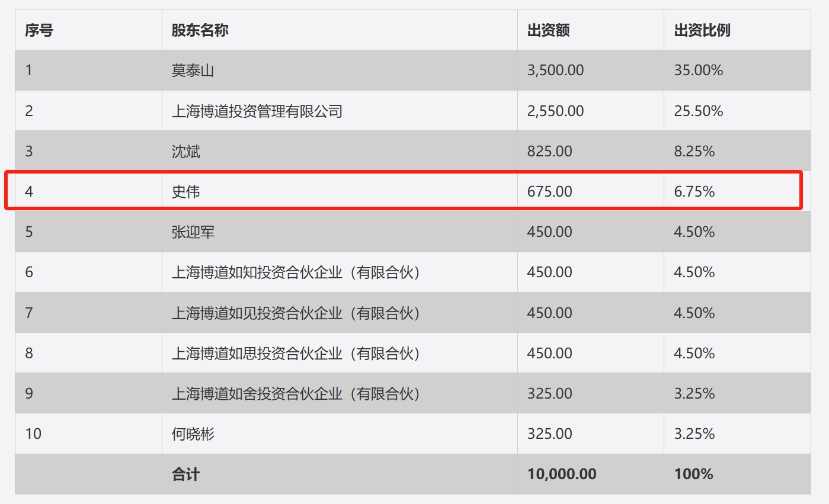
Task: Click the 合计 total label
Action: coord(186,474)
